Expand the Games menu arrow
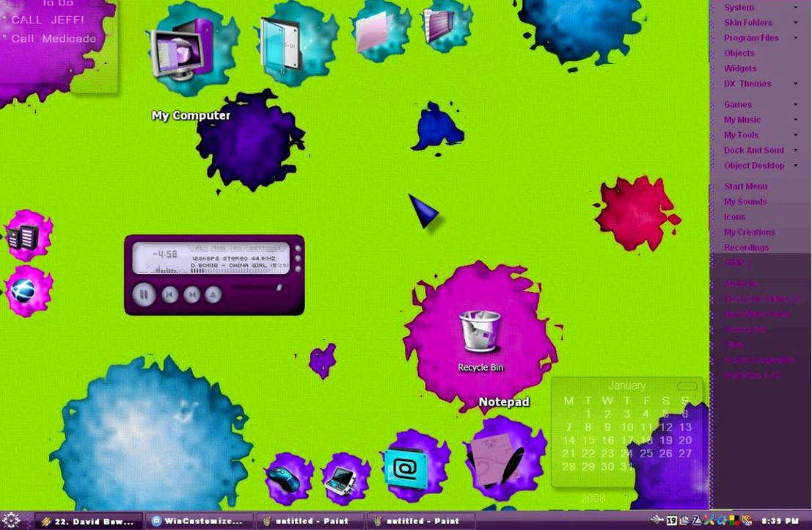This screenshot has height=530, width=812. (x=796, y=104)
